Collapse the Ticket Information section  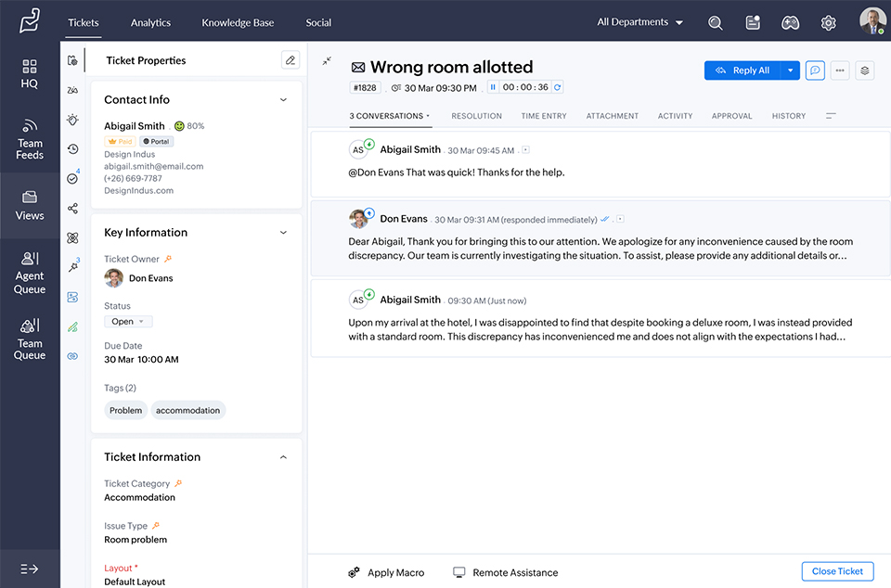[283, 457]
